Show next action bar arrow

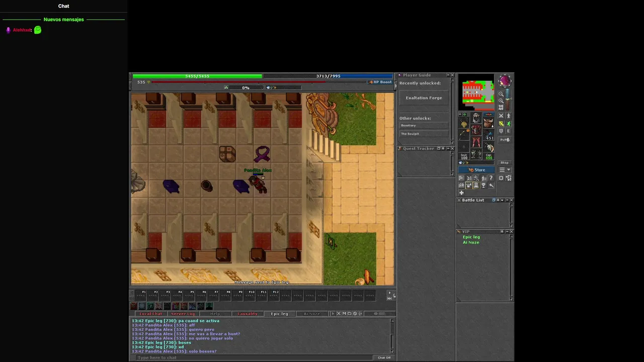click(x=389, y=293)
